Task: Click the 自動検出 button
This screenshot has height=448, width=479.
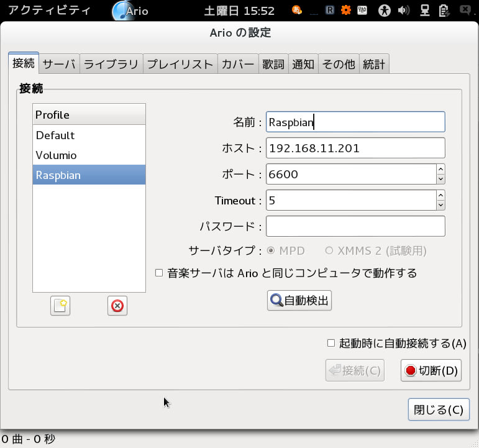Action: click(299, 300)
